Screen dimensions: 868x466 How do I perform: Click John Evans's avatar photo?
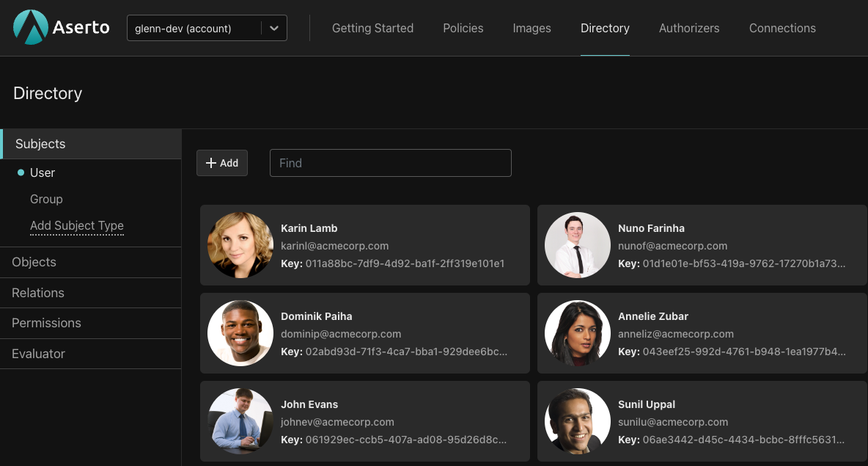pyautogui.click(x=240, y=421)
